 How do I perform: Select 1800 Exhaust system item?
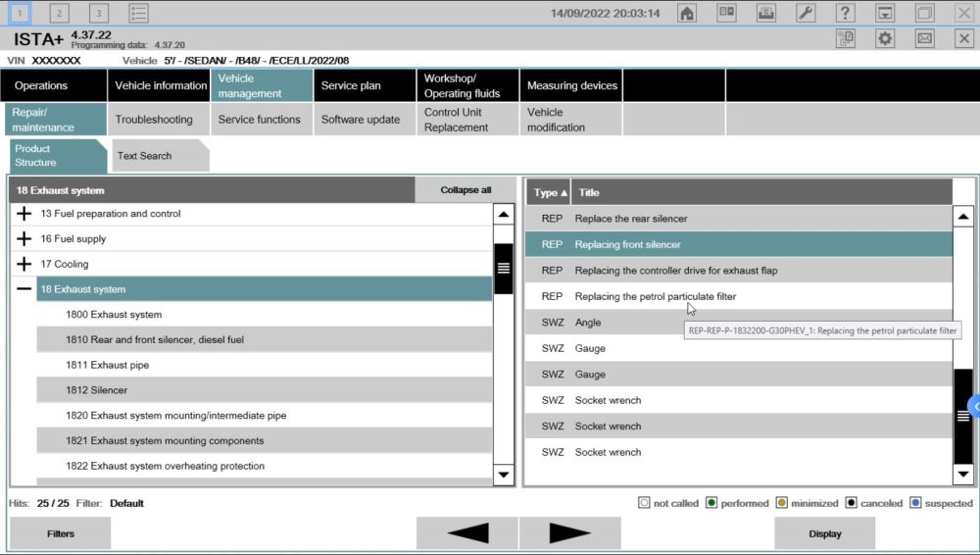(265, 314)
